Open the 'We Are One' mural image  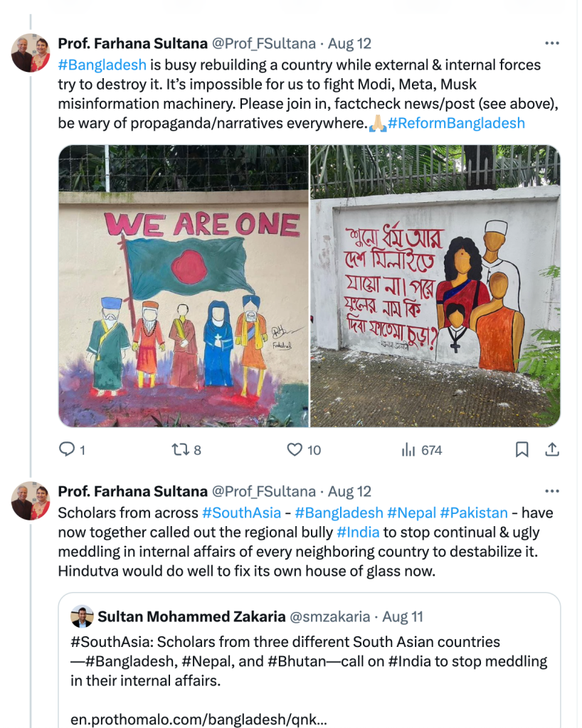coord(184,286)
